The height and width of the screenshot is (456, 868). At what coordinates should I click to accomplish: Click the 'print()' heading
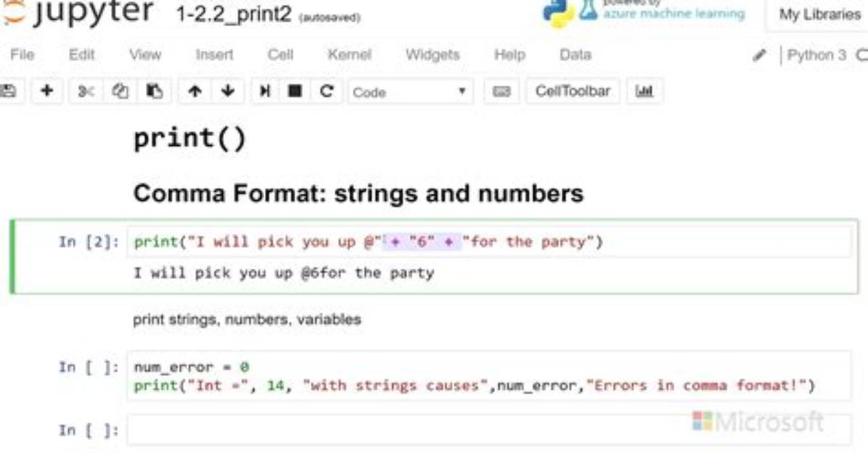pos(189,139)
